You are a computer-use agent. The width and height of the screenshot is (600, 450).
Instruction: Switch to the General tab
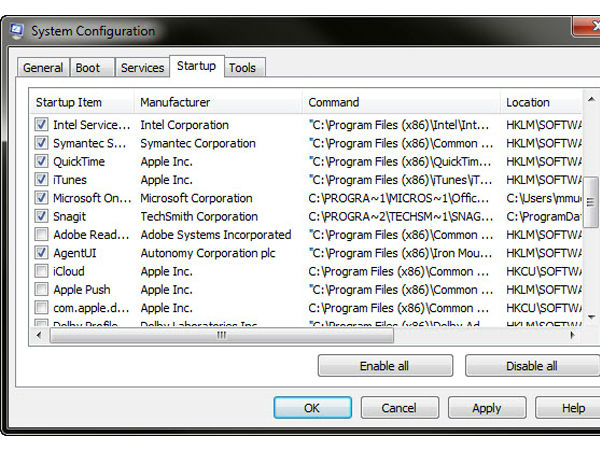43,68
